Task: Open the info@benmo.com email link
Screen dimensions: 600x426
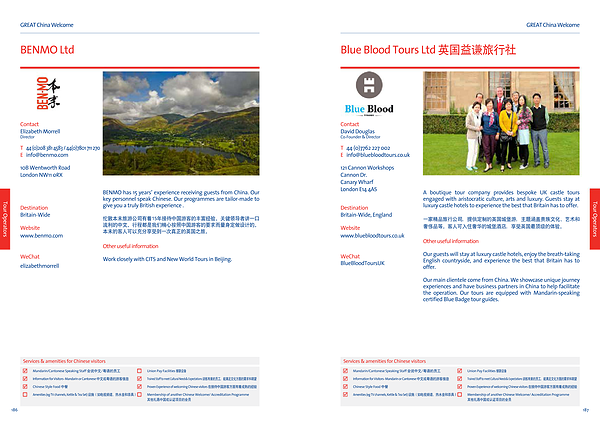Action: [44, 155]
